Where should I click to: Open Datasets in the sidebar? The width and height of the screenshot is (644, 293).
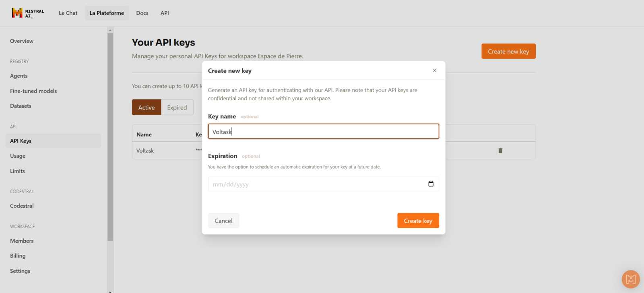pos(21,106)
